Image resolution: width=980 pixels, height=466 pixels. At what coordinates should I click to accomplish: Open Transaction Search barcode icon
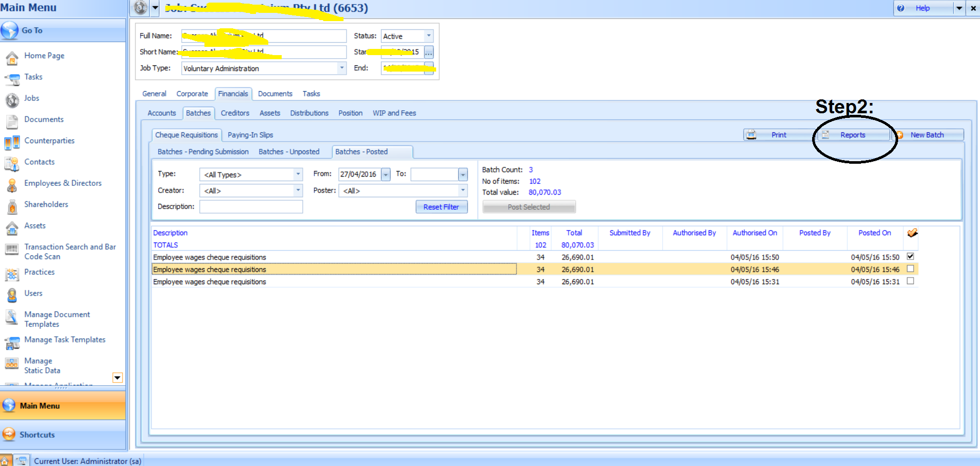pos(12,250)
